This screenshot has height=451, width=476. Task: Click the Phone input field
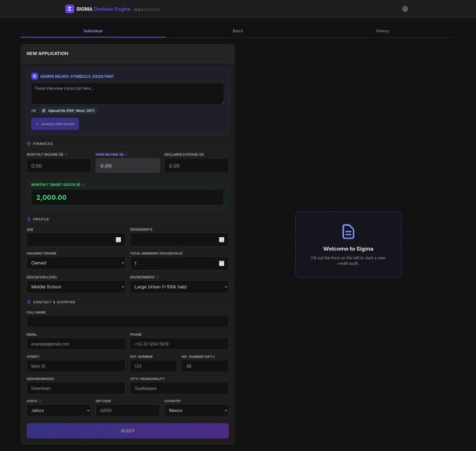(179, 344)
